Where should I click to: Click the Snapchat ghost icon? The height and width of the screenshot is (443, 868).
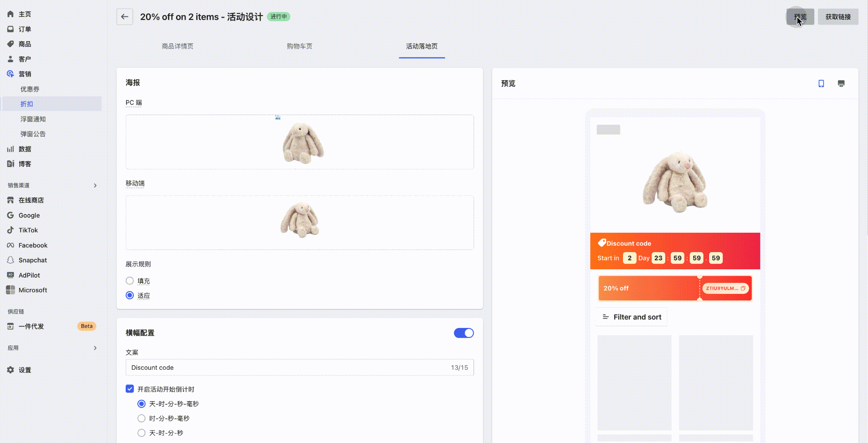(10, 260)
